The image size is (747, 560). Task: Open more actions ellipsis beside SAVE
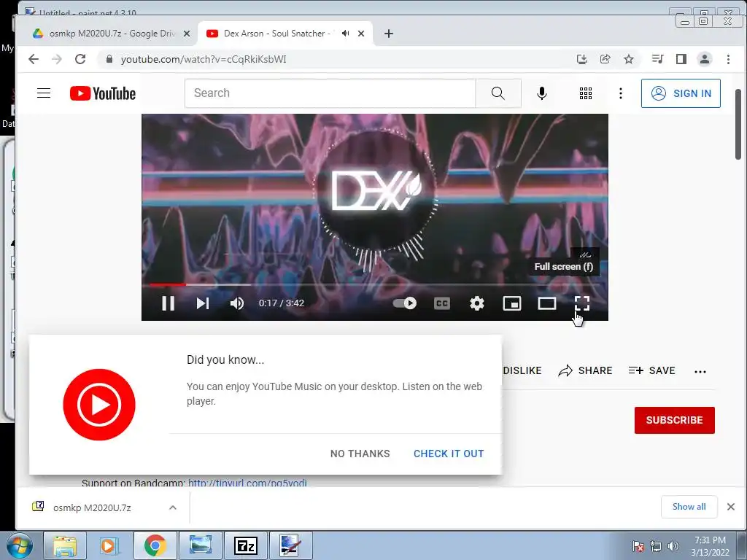tap(700, 371)
